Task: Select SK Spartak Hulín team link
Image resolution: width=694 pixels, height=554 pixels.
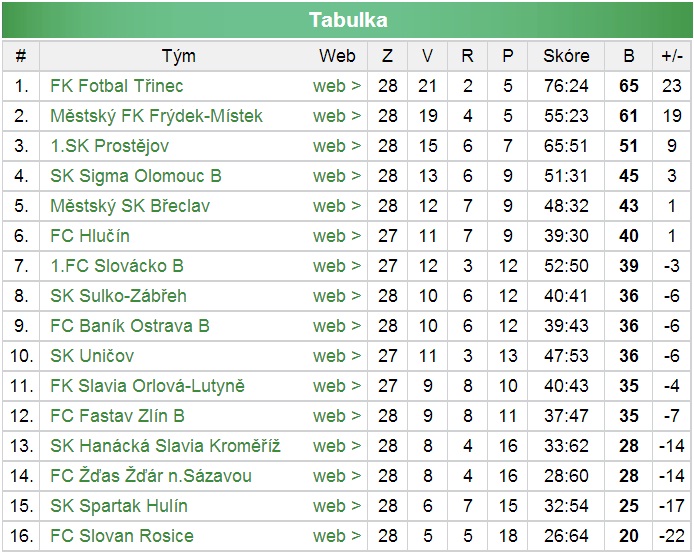Action: tap(119, 506)
